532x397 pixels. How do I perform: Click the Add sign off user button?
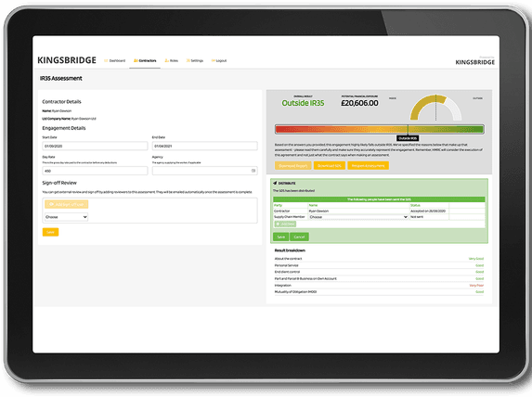(67, 204)
